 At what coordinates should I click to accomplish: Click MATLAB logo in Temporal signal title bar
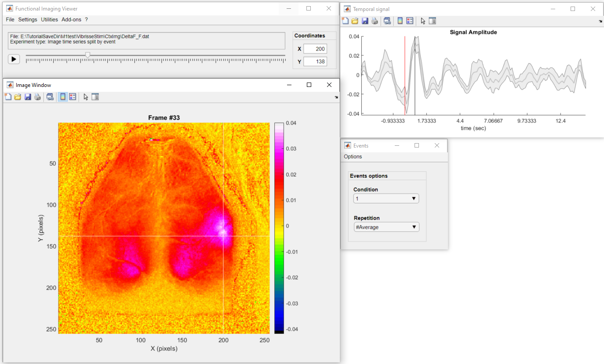(x=347, y=9)
